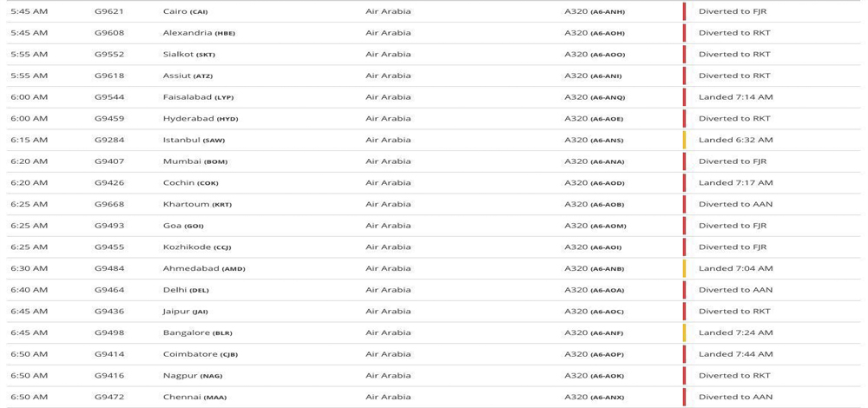Select the Chennai (MAA) destination link
868x408 pixels.
tap(194, 397)
